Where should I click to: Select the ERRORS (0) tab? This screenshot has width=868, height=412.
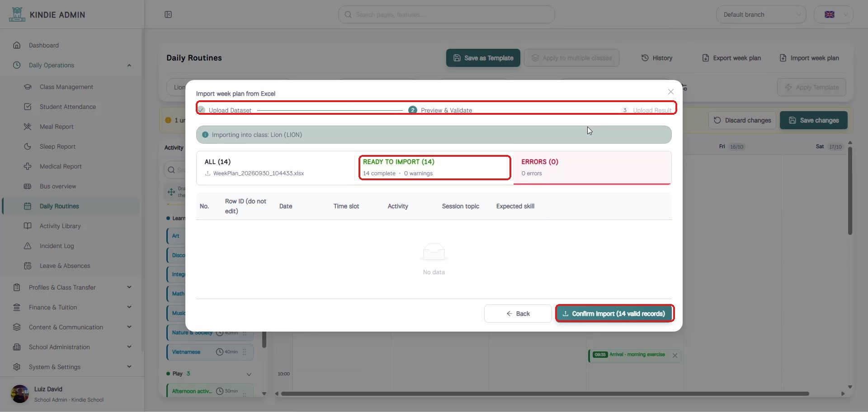[x=592, y=168]
